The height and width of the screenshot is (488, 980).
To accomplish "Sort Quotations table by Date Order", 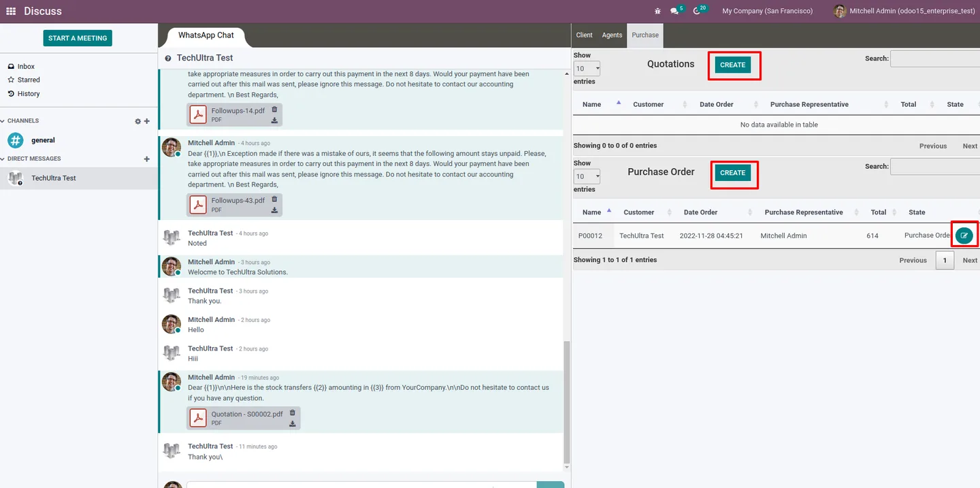I will point(726,104).
